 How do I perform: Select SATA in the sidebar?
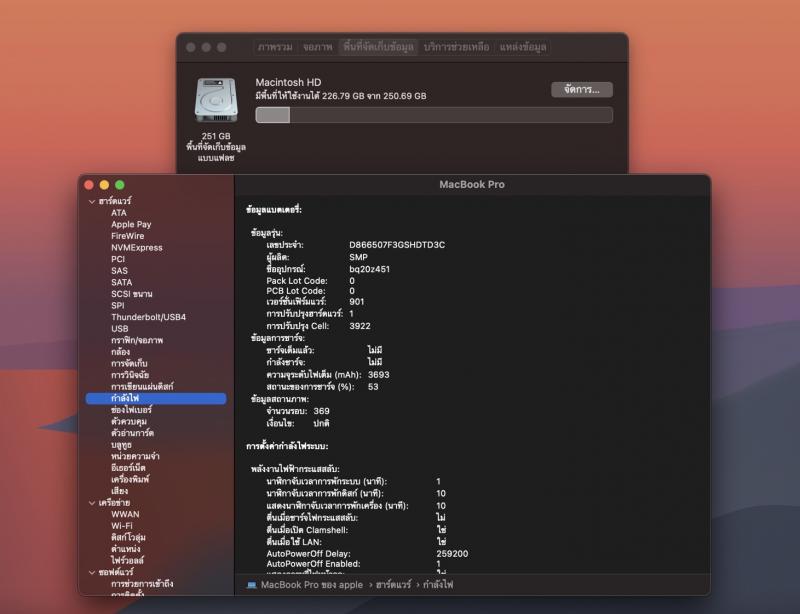[121, 282]
